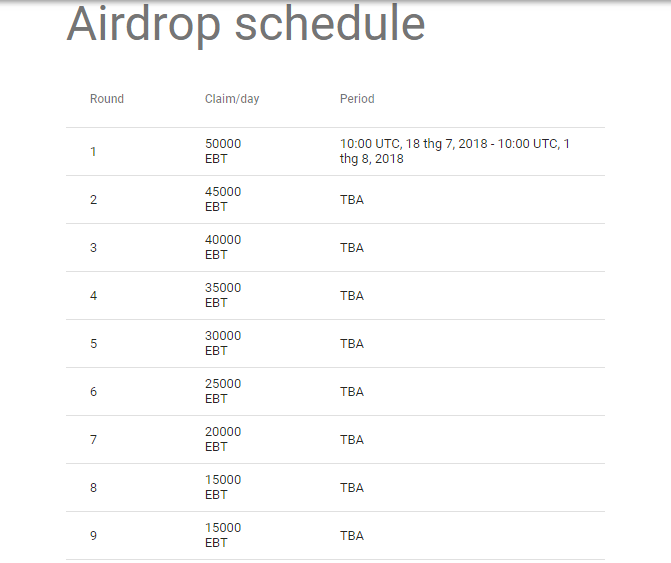Click TBA period in round 2 row

click(352, 200)
